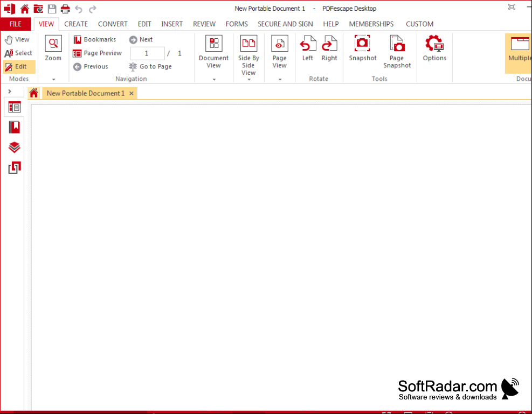This screenshot has width=532, height=414.
Task: Take a Page Snapshot
Action: 397,52
